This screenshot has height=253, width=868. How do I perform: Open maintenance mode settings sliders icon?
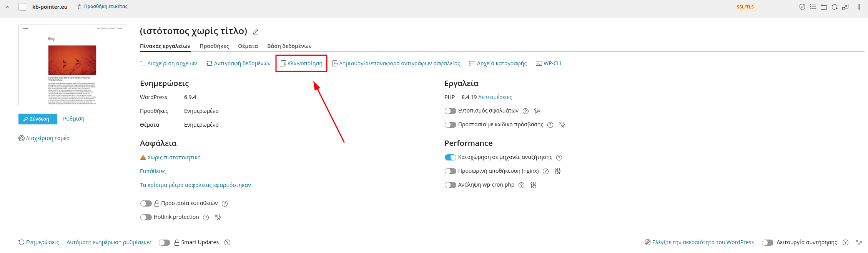tap(859, 243)
